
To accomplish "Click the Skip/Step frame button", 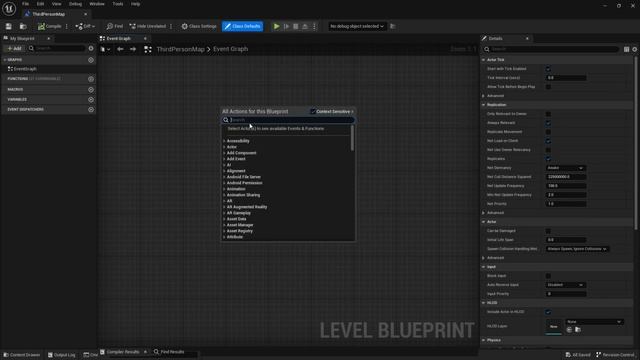I will (x=286, y=26).
